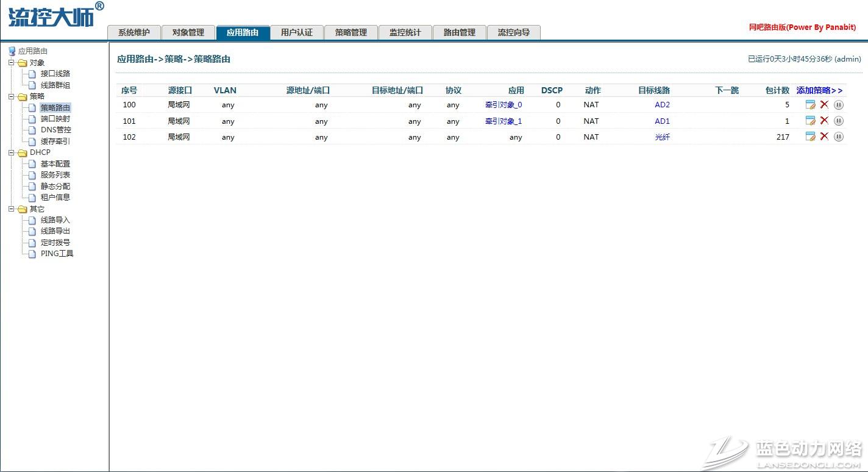Collapse the 其它 tree folder
This screenshot has width=868, height=472.
11,209
